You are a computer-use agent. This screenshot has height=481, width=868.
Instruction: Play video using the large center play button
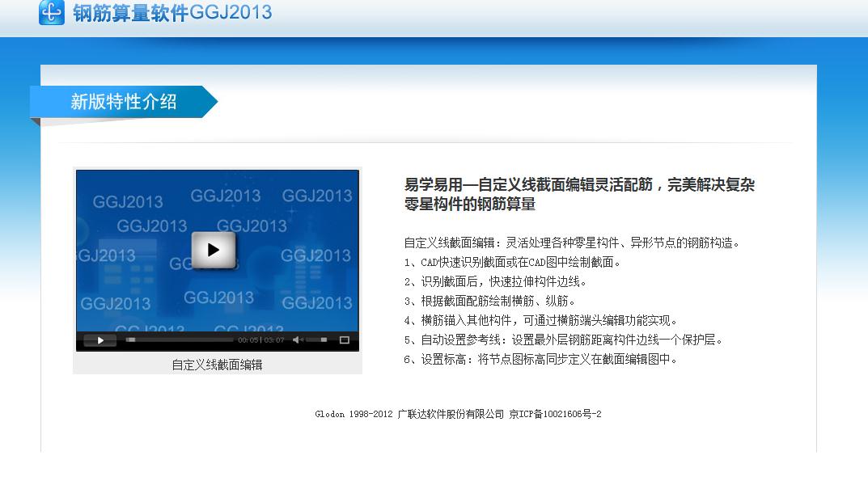coord(214,250)
